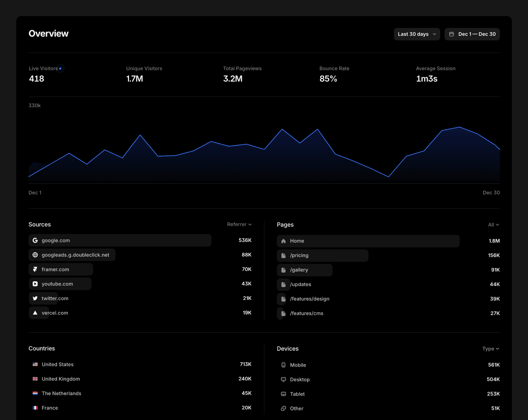The image size is (528, 420).
Task: Select the Unique Visitors metric
Action: tap(144, 74)
